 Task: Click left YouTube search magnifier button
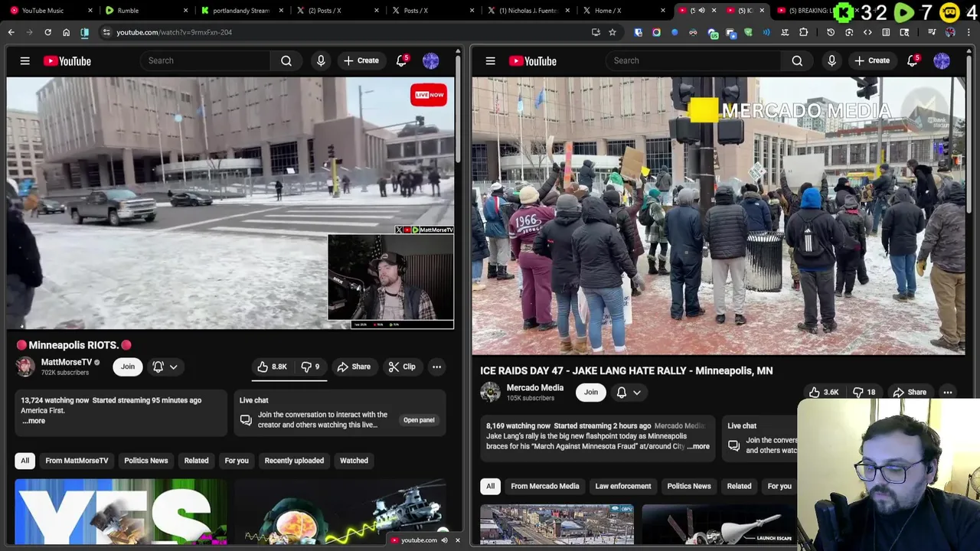tap(286, 60)
